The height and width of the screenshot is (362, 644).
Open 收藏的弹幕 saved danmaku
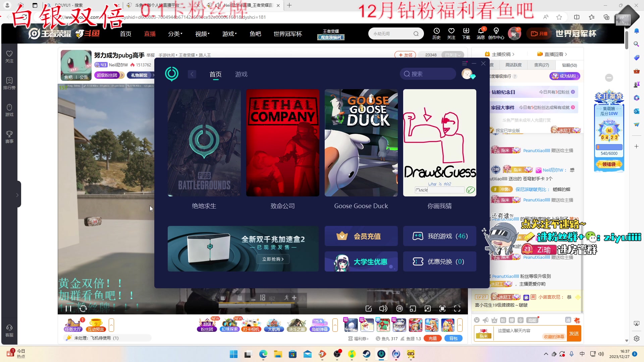pos(554,337)
